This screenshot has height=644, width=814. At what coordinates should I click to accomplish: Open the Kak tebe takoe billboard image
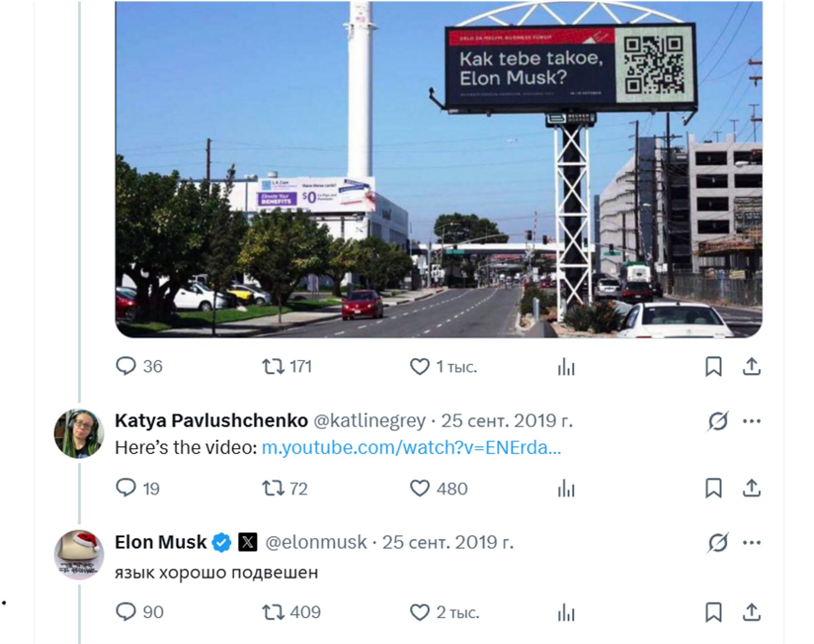pos(438,169)
